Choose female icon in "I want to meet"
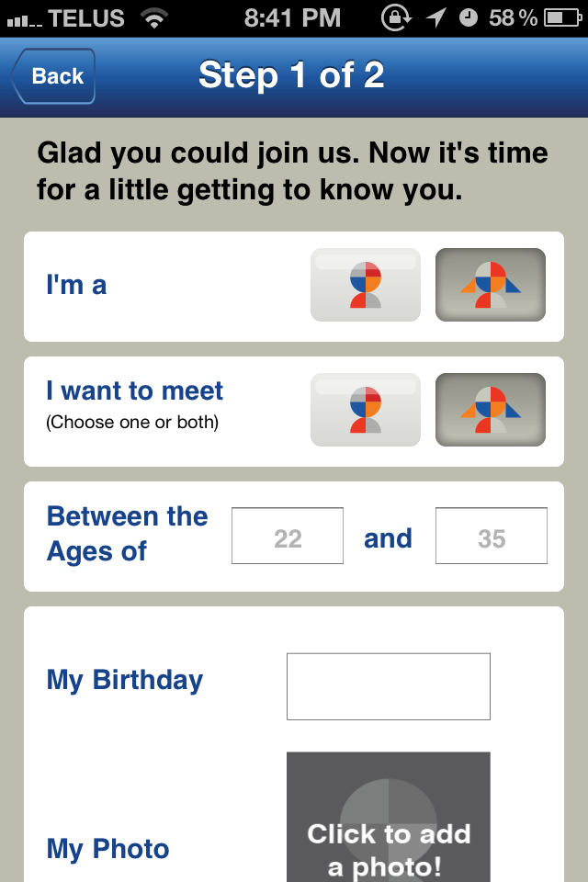This screenshot has height=882, width=588. 490,410
